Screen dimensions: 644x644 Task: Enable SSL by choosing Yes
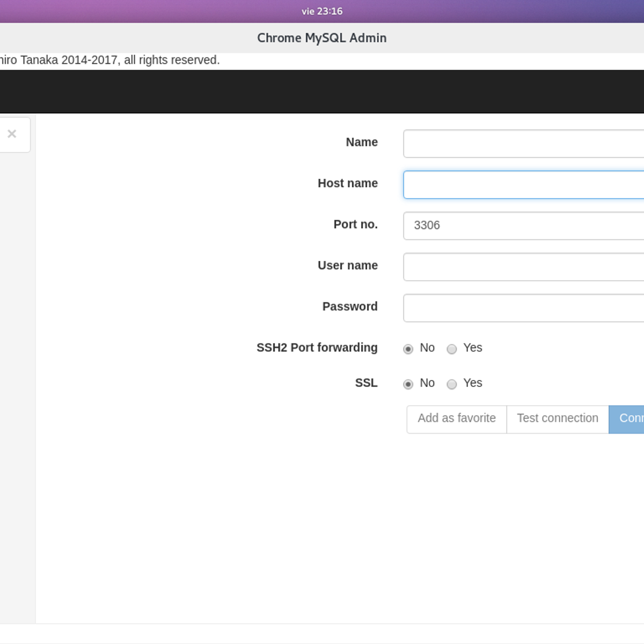[x=452, y=384]
